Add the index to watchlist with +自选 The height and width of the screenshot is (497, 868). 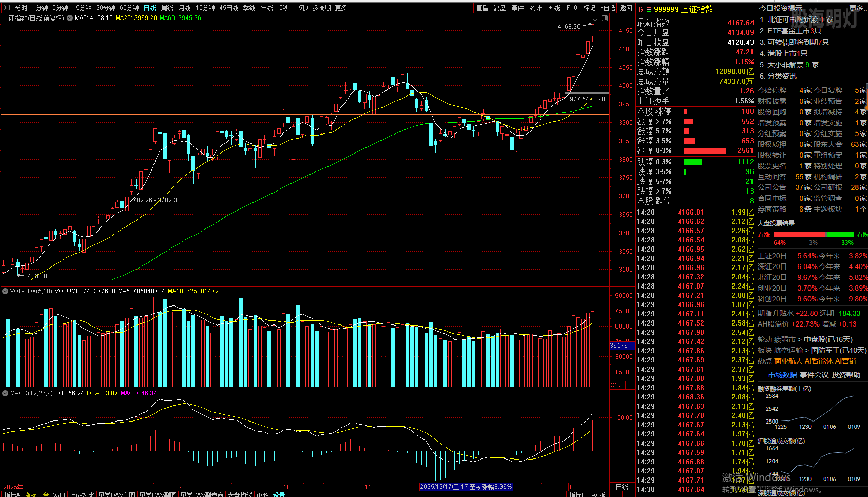[x=608, y=8]
